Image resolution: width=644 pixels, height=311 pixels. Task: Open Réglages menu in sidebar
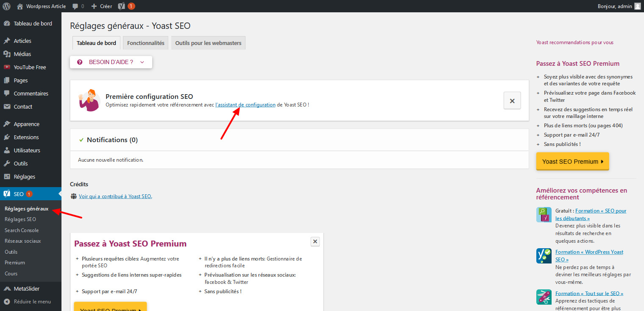[31, 177]
